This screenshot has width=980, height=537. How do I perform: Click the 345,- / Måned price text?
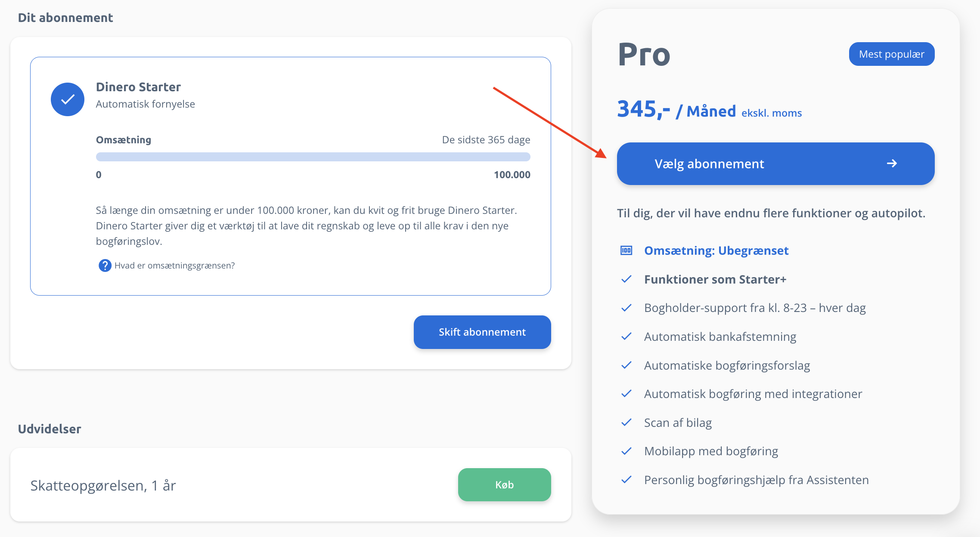pos(676,110)
